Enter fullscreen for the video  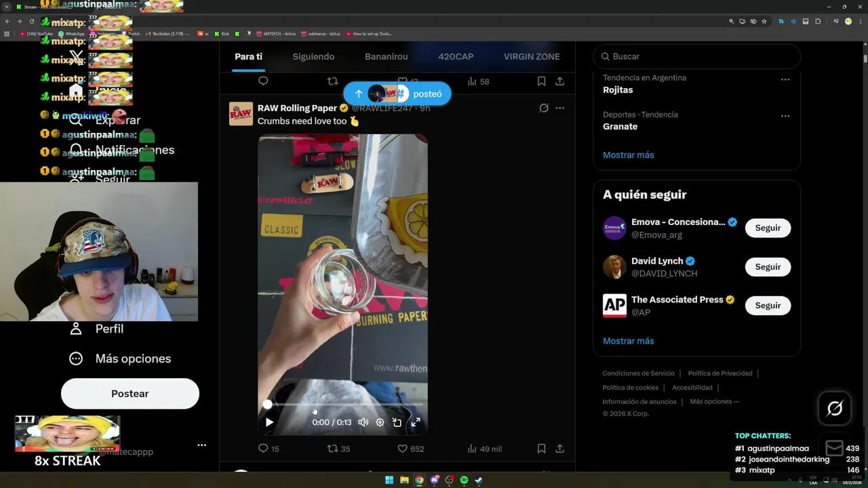point(416,422)
